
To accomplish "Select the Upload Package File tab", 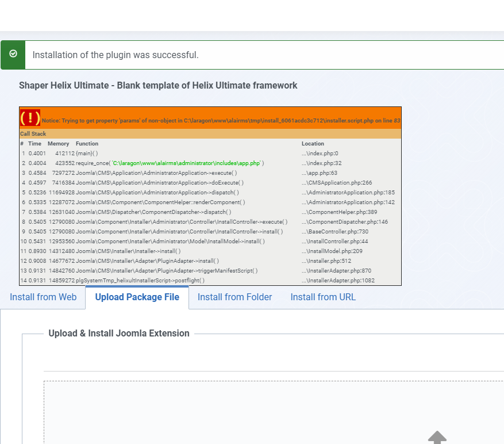I will [x=137, y=297].
